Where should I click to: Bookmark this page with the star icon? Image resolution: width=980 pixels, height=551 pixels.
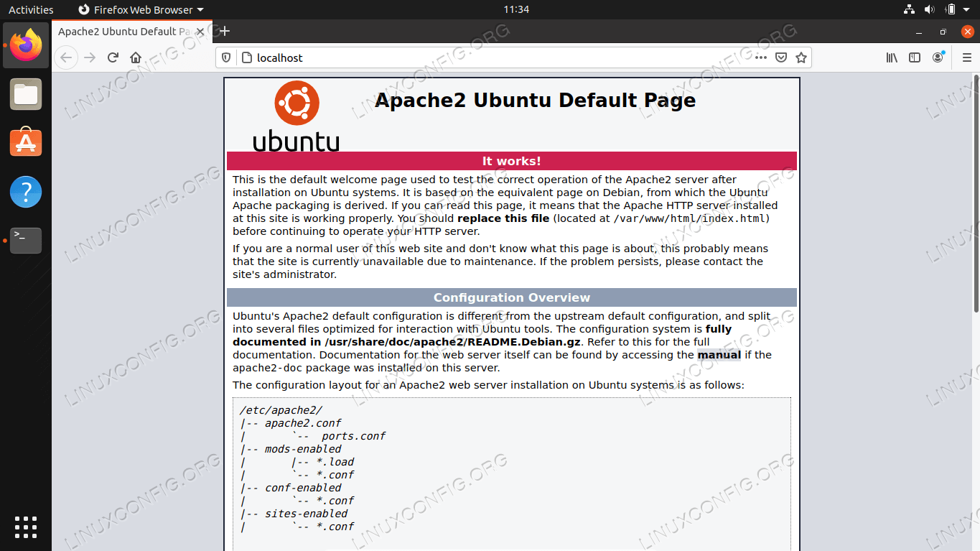(x=801, y=57)
